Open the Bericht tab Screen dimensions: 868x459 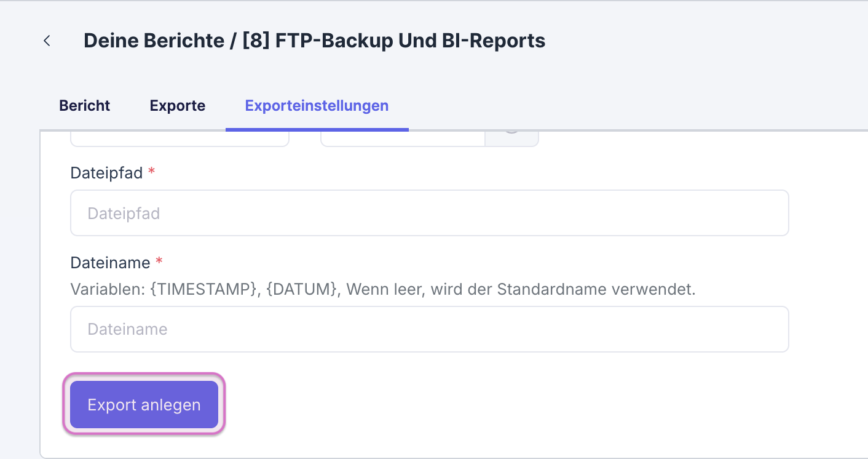84,106
